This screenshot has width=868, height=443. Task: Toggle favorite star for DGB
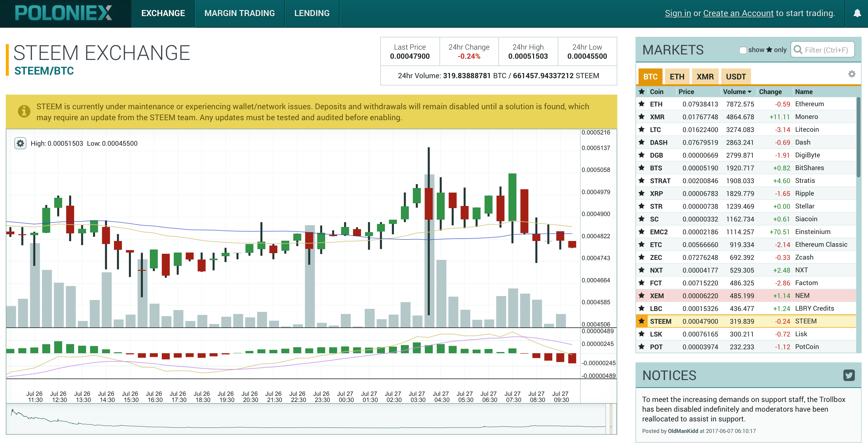[642, 155]
